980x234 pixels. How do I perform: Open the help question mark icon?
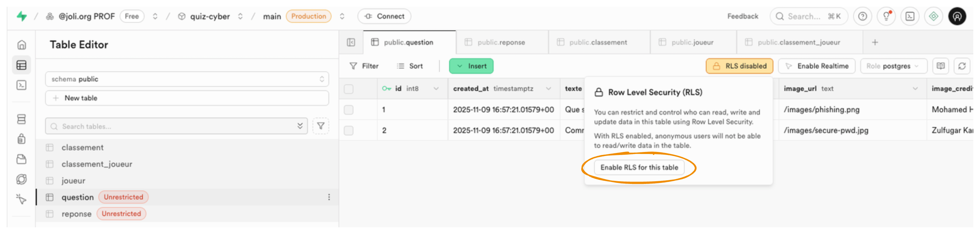click(863, 16)
